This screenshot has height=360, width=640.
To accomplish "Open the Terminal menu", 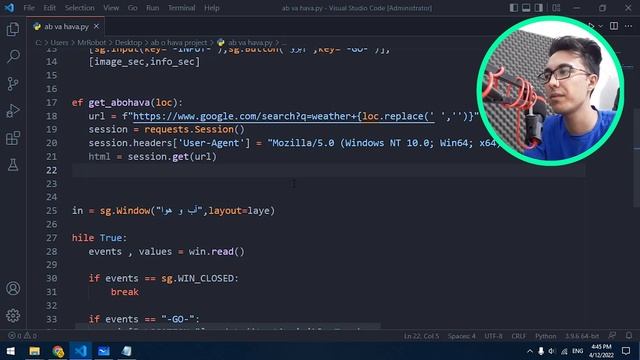I will click(182, 8).
